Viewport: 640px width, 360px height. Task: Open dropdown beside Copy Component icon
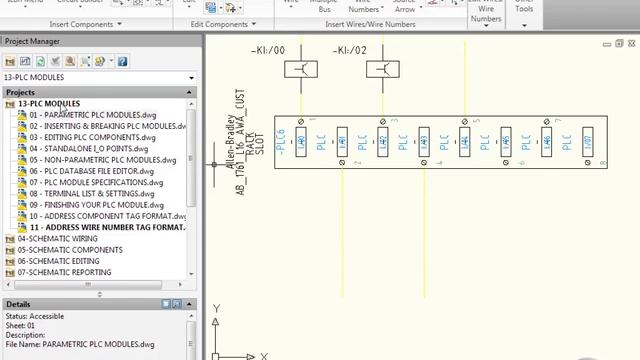240,8
